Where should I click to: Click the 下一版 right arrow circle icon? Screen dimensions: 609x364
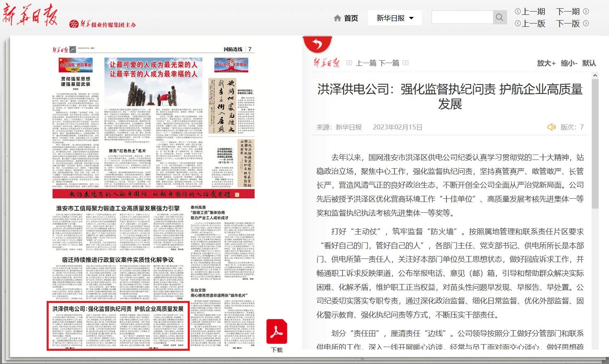585,23
